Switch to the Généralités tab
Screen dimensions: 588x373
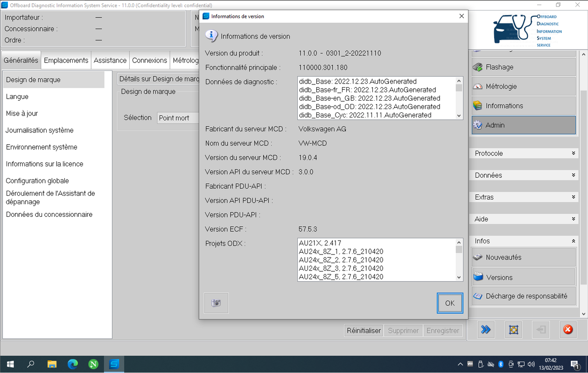point(21,61)
